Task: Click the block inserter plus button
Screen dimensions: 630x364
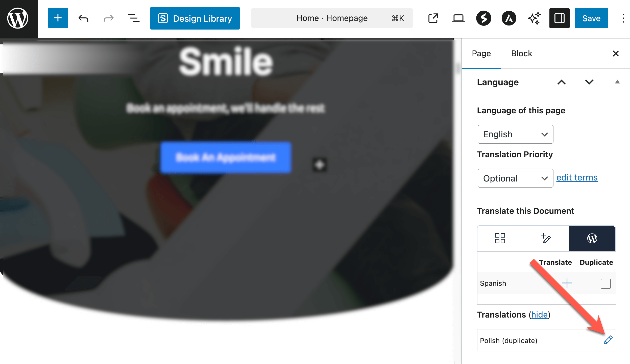Action: (x=58, y=18)
